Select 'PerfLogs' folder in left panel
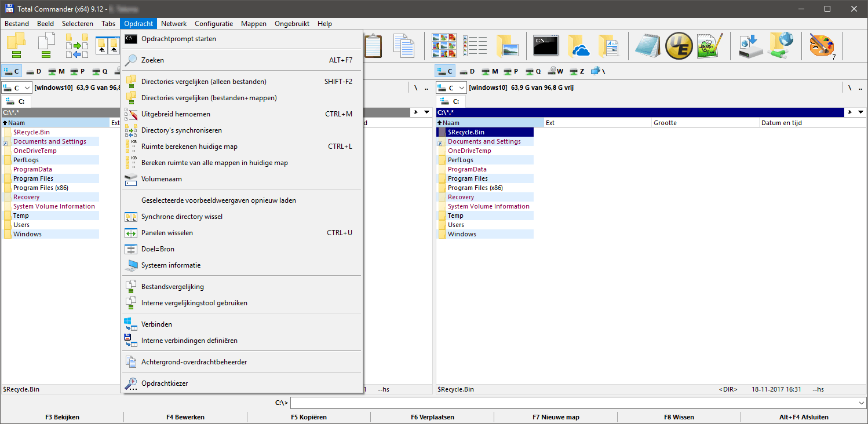 tap(25, 160)
